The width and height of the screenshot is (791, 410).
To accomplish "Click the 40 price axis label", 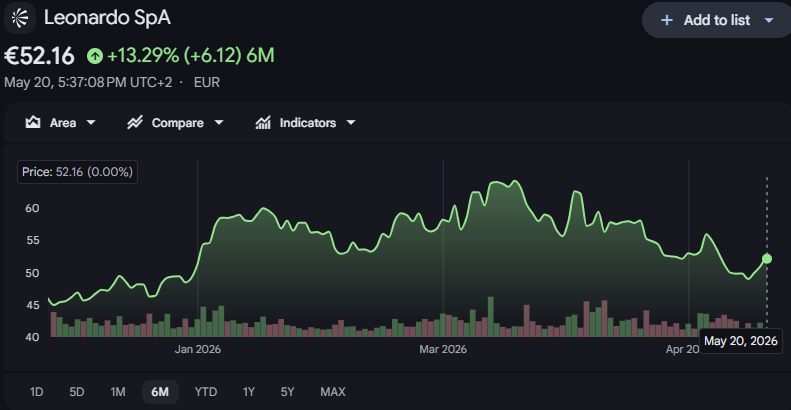I will pyautogui.click(x=32, y=337).
